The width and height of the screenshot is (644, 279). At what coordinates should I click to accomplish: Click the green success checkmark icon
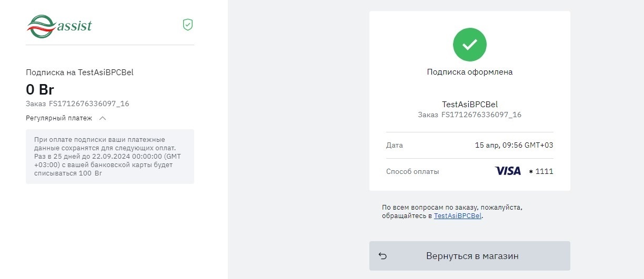(x=469, y=45)
